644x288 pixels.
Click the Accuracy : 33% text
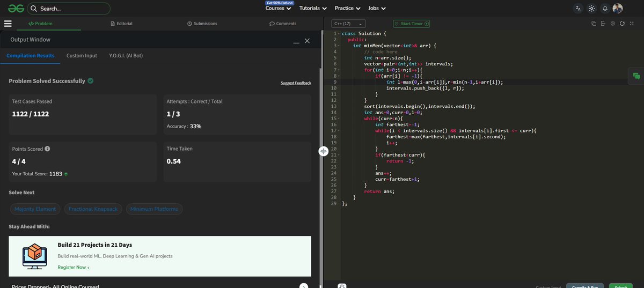point(184,127)
